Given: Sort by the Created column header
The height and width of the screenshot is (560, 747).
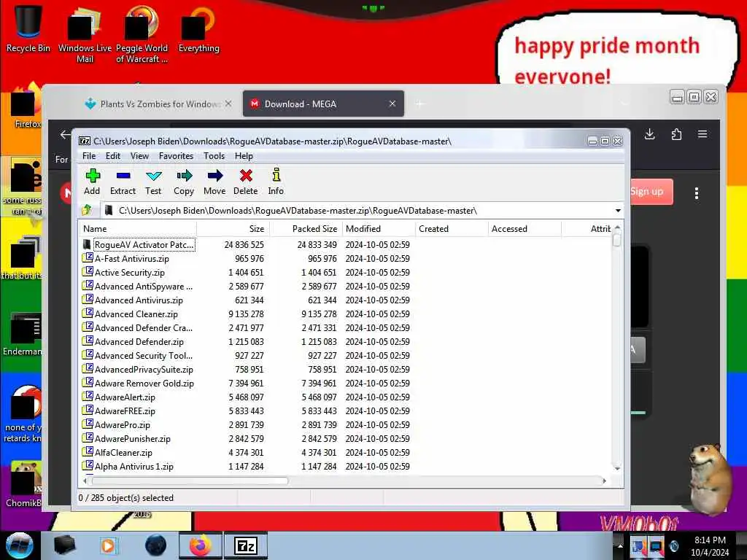Looking at the screenshot, I should 452,228.
